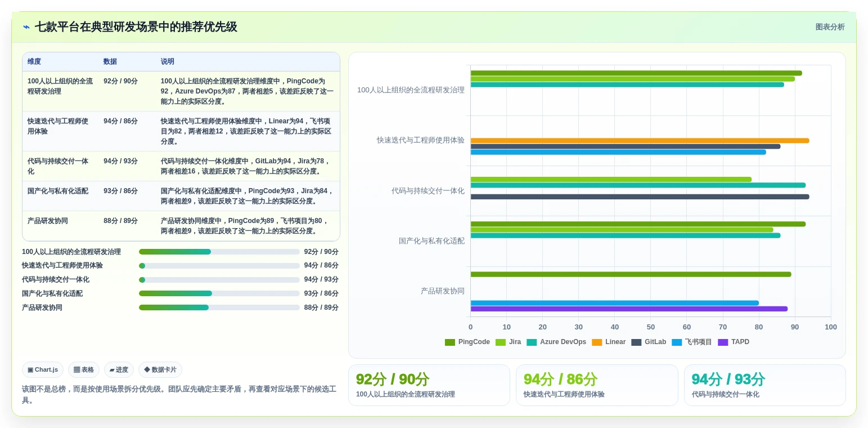This screenshot has height=428, width=868.
Task: Click progress bar for 国产化与私有化适配
Action: click(219, 293)
